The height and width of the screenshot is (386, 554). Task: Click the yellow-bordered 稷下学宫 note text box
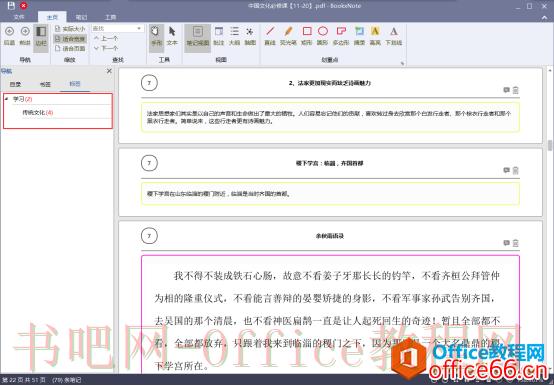(x=330, y=194)
